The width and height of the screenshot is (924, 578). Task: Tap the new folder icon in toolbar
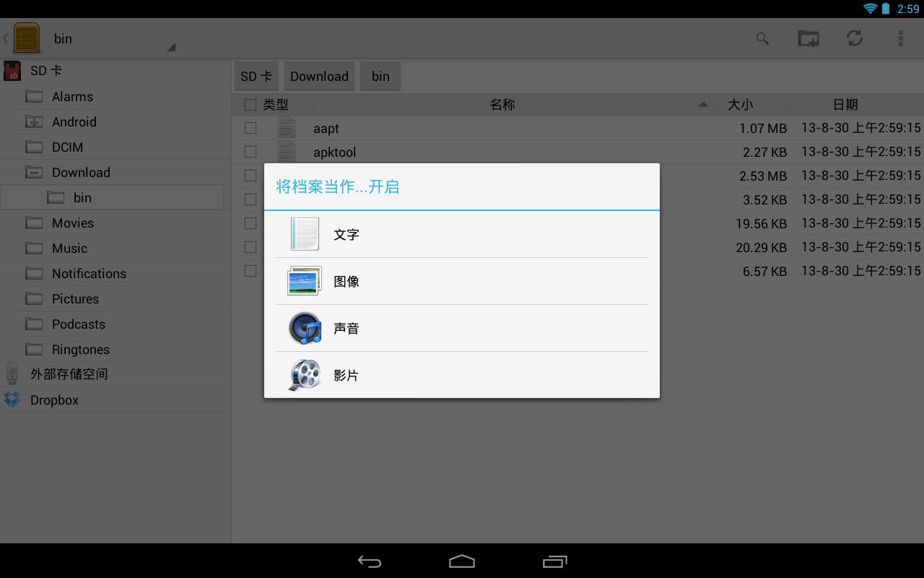coord(808,38)
